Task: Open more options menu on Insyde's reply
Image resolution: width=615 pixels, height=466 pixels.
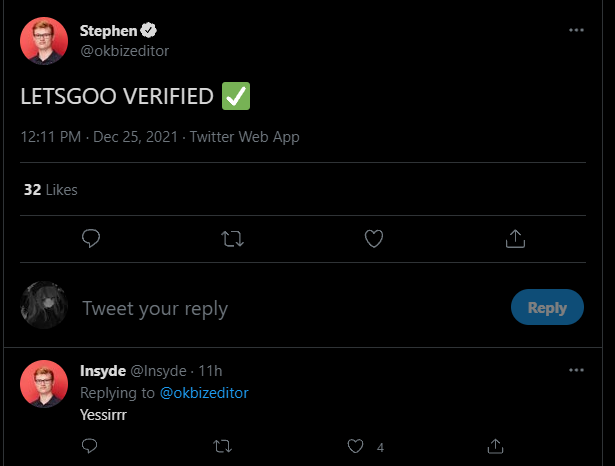Action: (x=576, y=370)
